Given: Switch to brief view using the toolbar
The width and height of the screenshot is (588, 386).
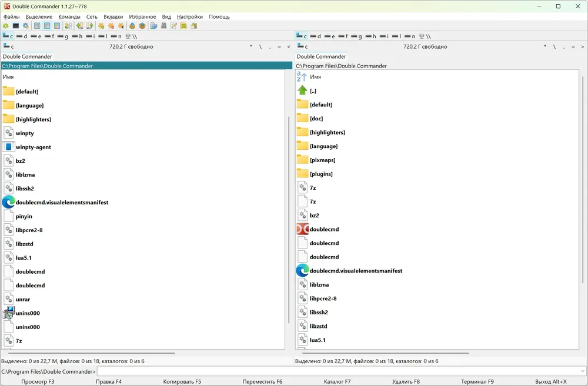Looking at the screenshot, I should click(37, 26).
